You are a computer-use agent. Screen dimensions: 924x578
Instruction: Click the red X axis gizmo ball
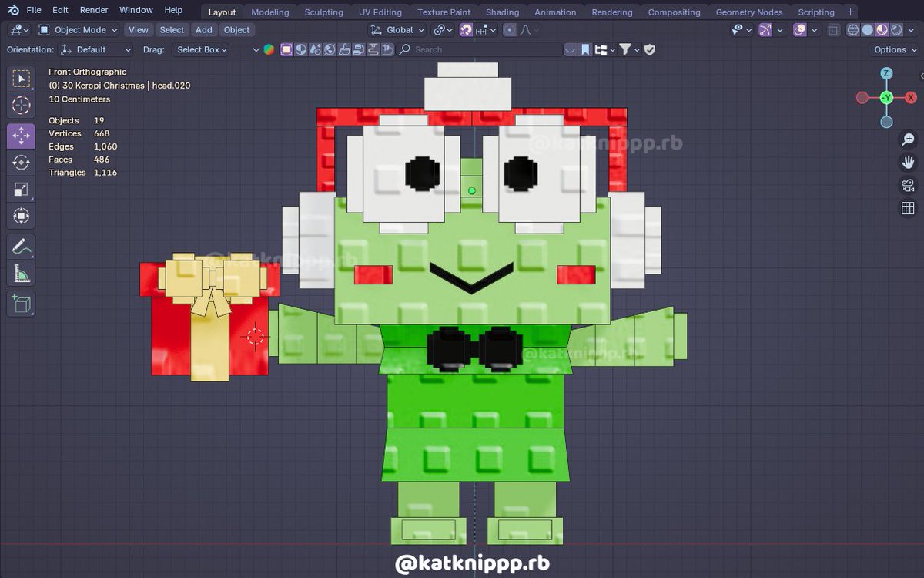(x=912, y=98)
